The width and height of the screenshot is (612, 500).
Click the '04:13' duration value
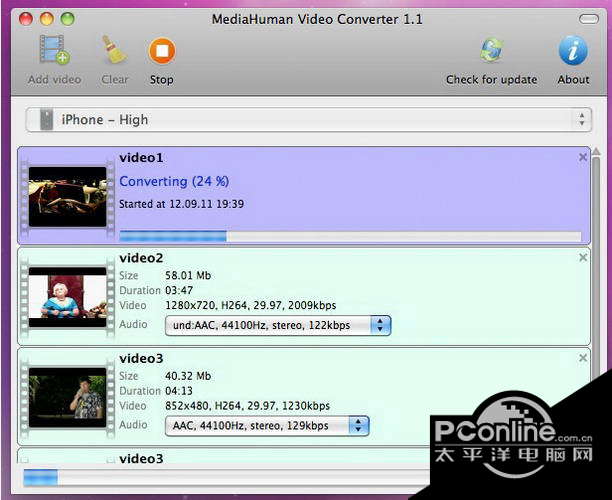(179, 391)
